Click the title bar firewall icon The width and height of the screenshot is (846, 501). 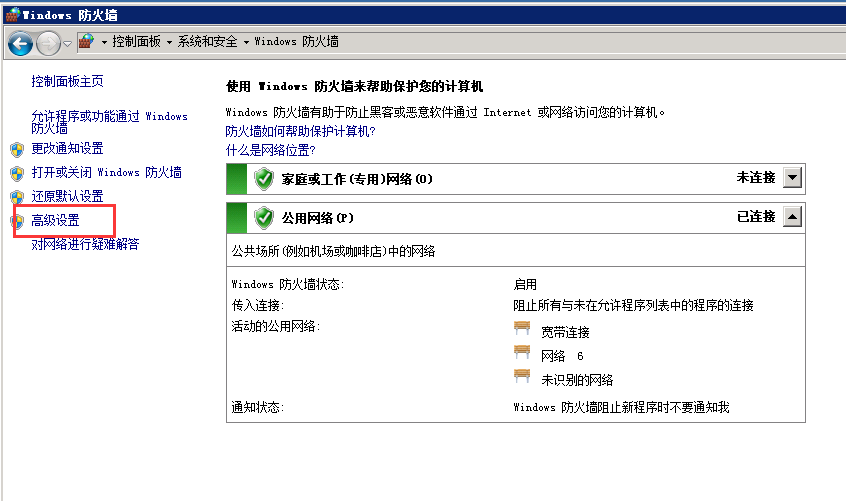[13, 15]
